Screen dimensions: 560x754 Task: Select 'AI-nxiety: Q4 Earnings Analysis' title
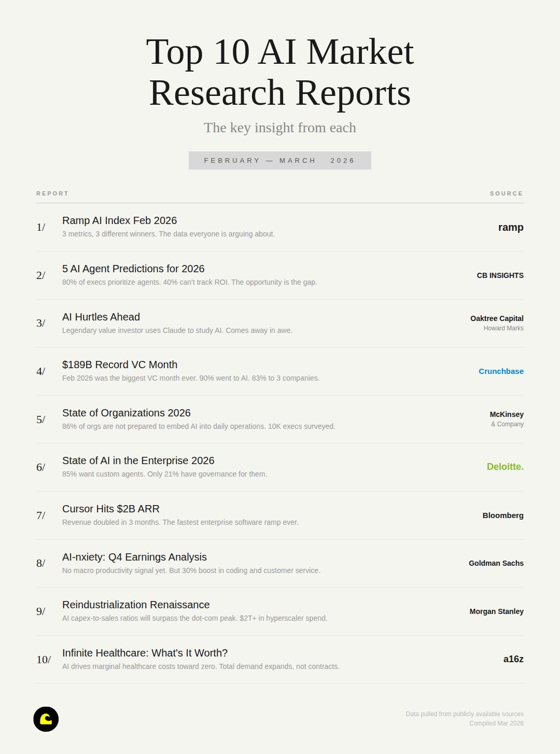[x=134, y=557]
